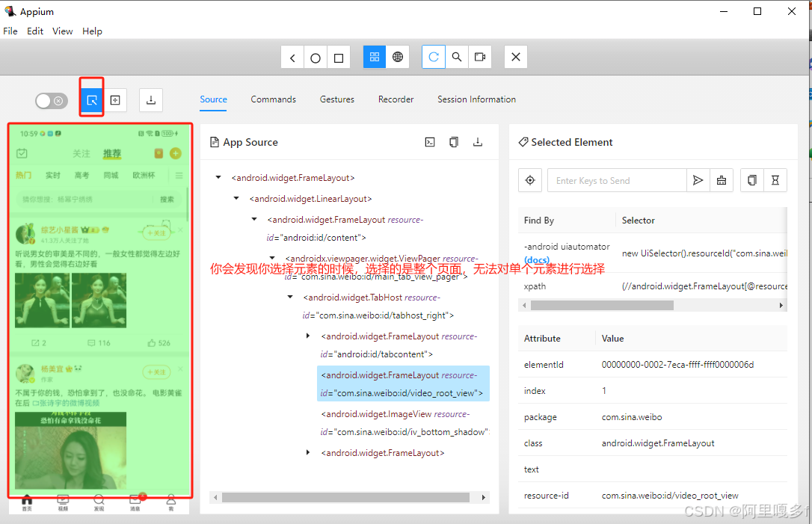
Task: Activate Select Elements pointer tool
Action: click(92, 100)
